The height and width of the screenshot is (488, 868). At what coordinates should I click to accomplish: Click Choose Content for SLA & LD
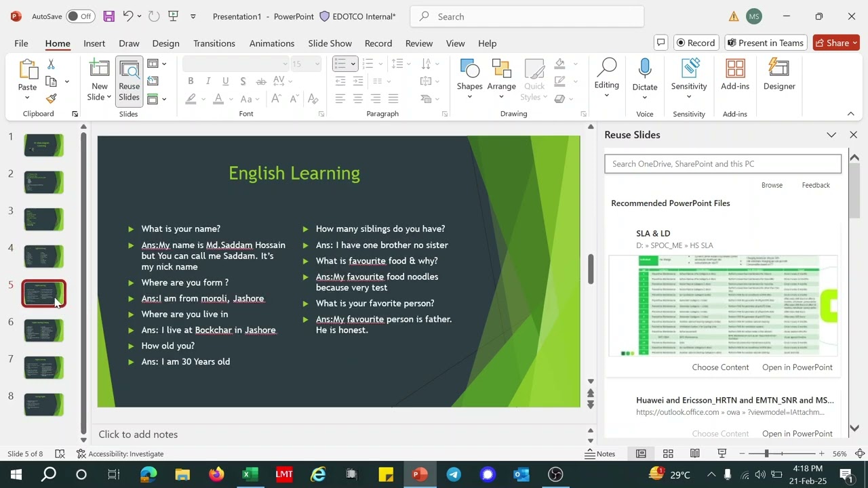coord(720,367)
